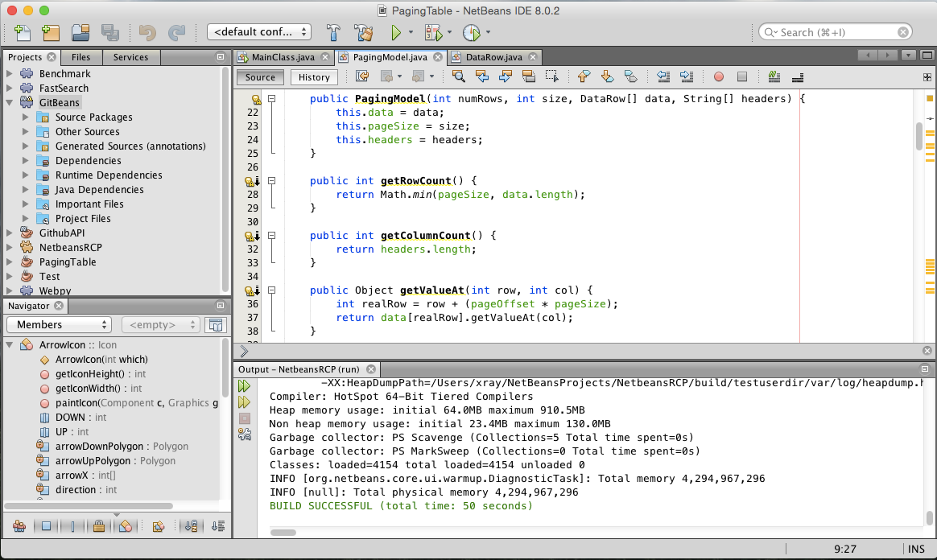Open the Members combo box in Navigator
Screen dimensions: 937x560
60,325
